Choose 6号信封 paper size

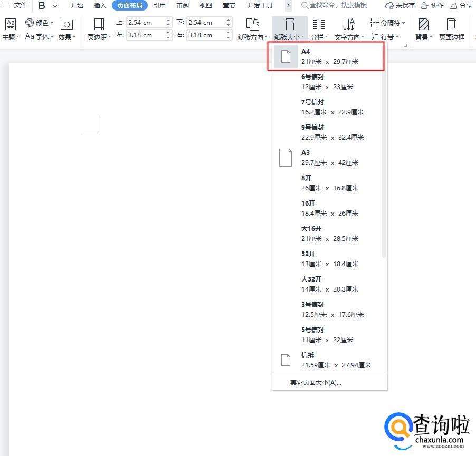(327, 82)
